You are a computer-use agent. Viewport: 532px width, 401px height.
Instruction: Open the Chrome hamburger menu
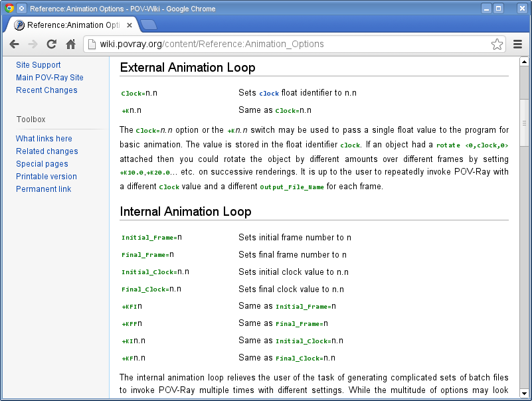(x=518, y=44)
